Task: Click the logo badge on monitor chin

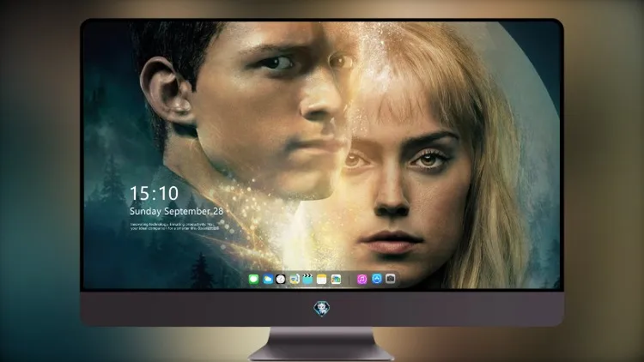Action: click(322, 308)
